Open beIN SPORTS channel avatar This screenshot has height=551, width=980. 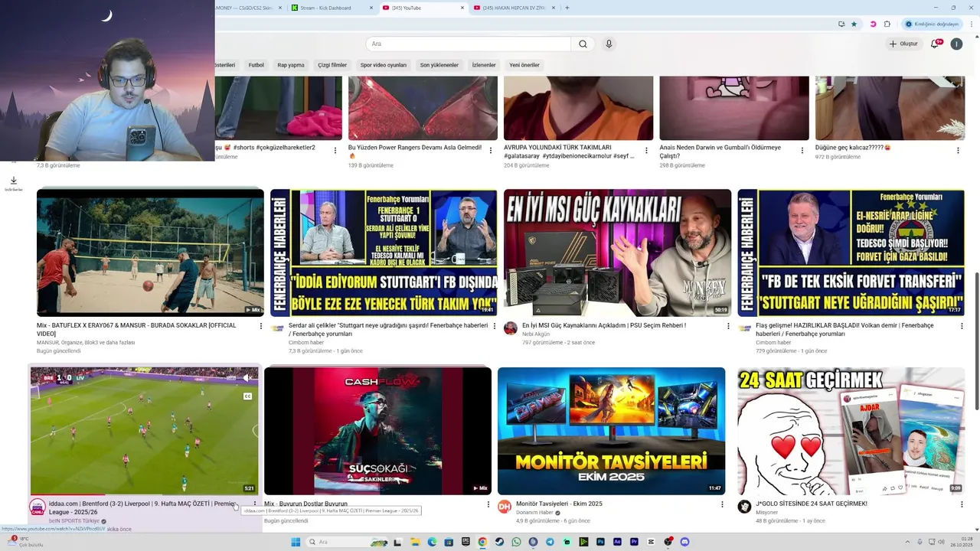click(x=38, y=507)
